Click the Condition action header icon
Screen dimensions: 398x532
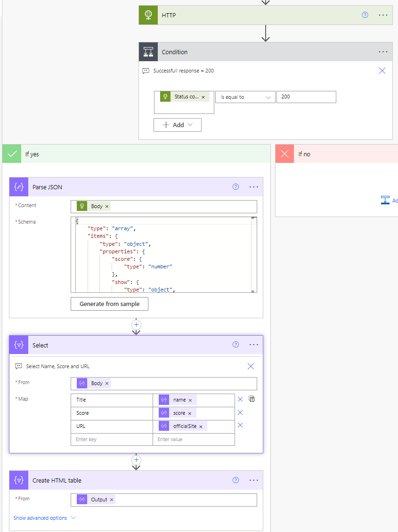pos(148,51)
